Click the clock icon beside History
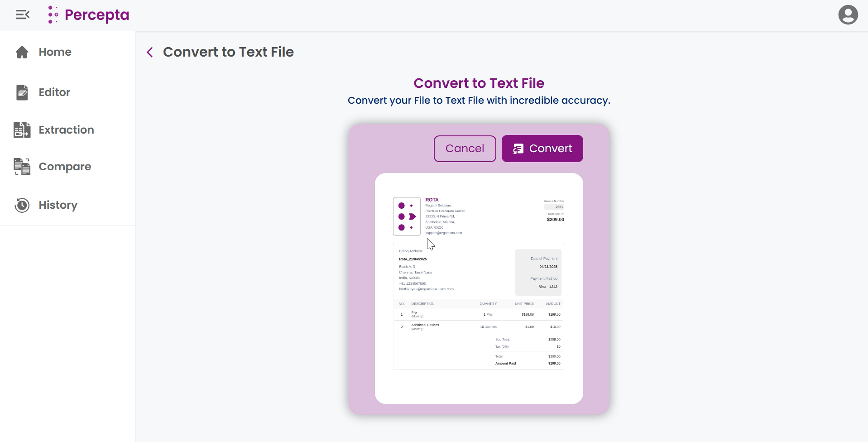Viewport: 868px width, 442px height. click(21, 205)
